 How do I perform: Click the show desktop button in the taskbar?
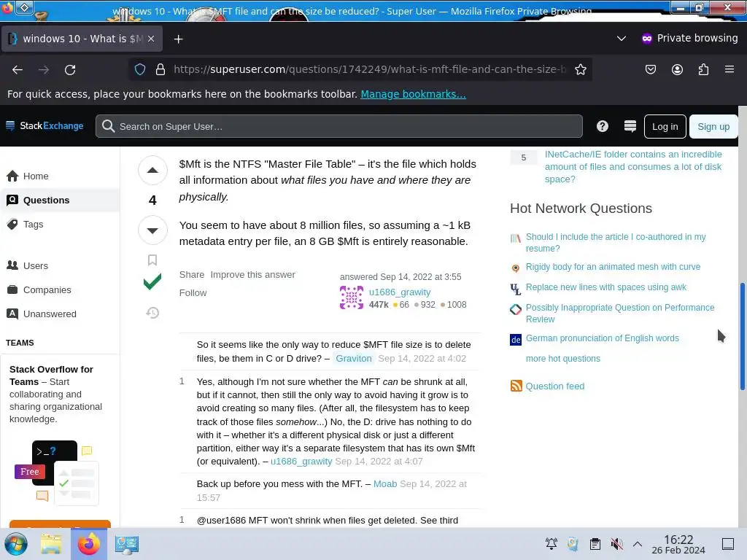tap(728, 544)
